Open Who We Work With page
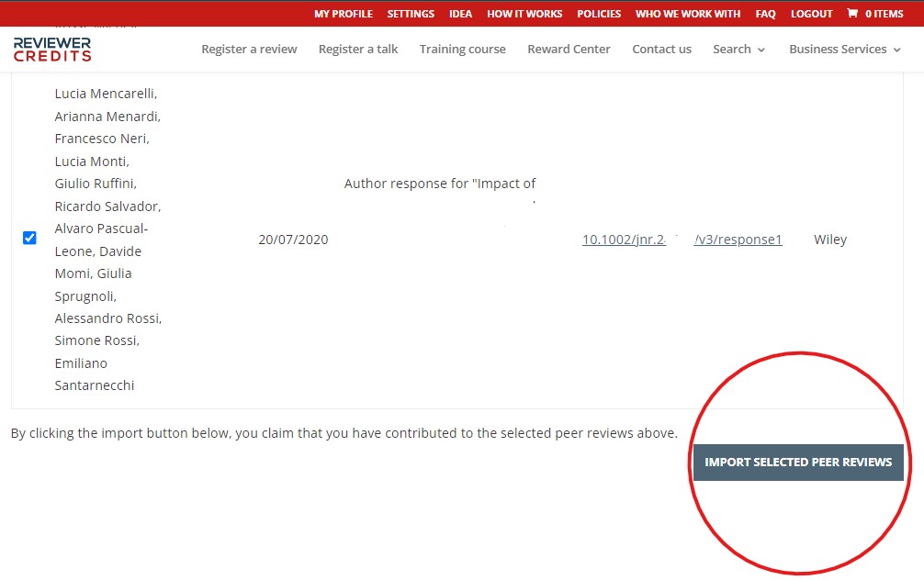The image size is (924, 580). pos(687,14)
